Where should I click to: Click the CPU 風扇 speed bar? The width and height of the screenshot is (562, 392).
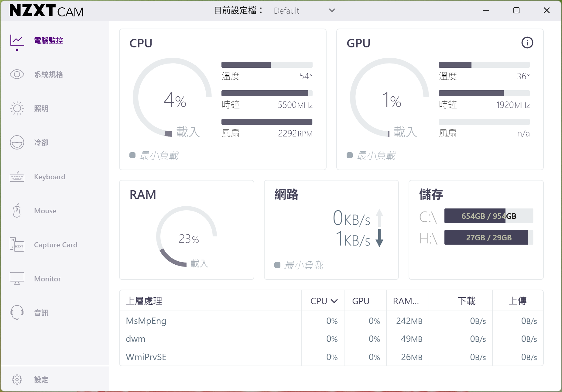267,122
